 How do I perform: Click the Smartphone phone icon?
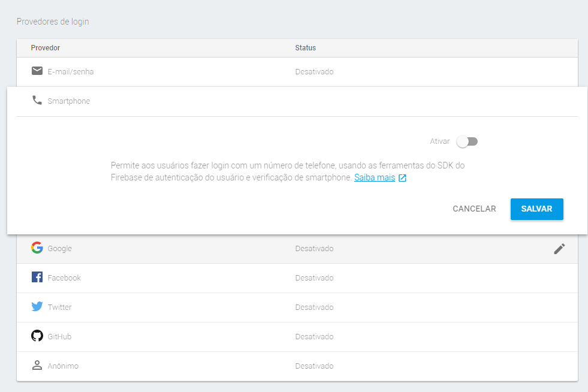(x=37, y=101)
